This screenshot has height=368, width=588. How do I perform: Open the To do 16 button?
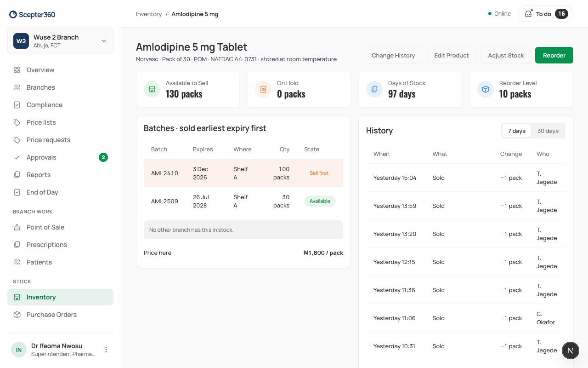[x=546, y=14]
